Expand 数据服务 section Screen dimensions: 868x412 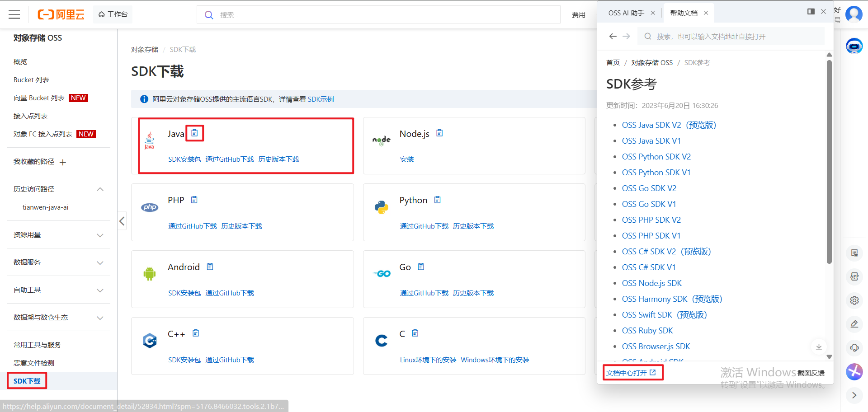[100, 262]
